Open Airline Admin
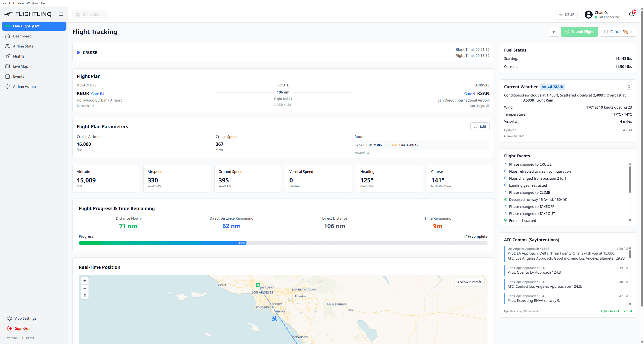 24,86
